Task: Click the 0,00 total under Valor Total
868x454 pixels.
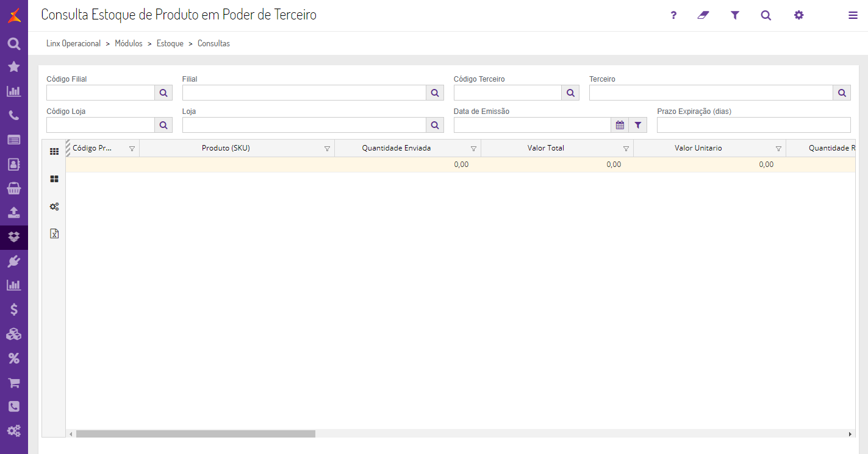Action: (614, 165)
